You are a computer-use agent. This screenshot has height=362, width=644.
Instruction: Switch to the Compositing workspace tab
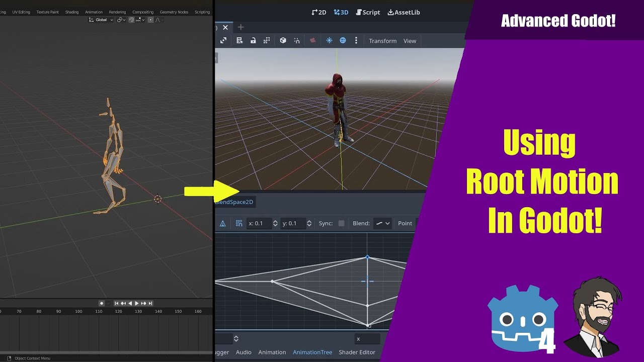tap(143, 12)
